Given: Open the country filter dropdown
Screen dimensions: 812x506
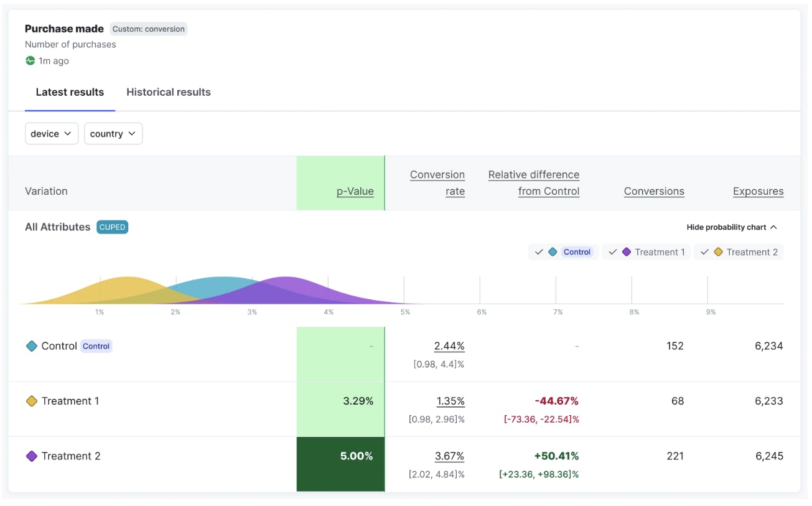Looking at the screenshot, I should (x=113, y=134).
